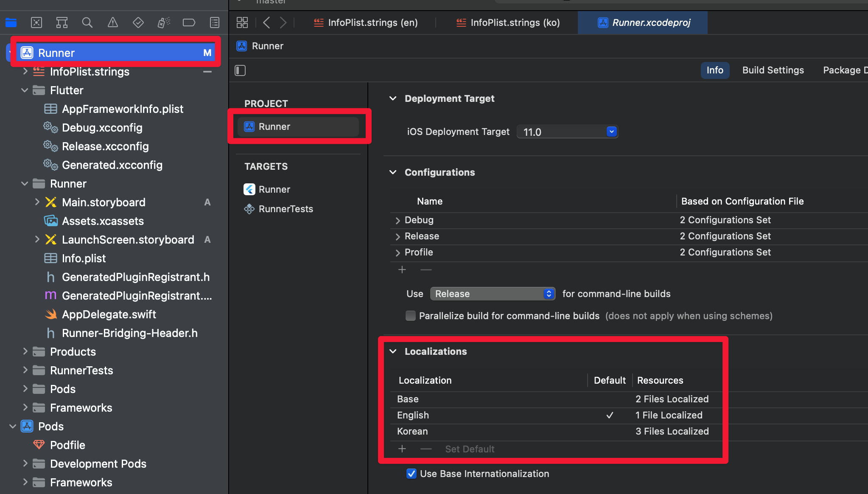
Task: Expand the Debug configuration row
Action: [x=398, y=220]
